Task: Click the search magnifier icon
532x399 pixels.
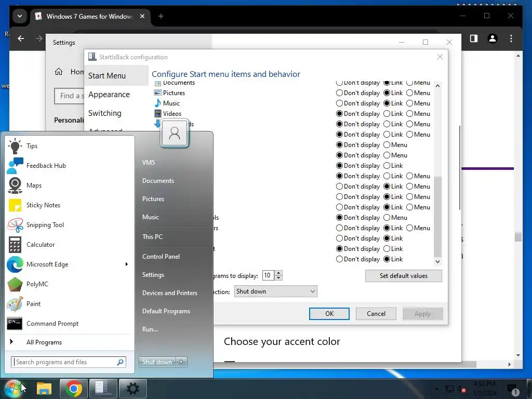Action: [x=120, y=362]
